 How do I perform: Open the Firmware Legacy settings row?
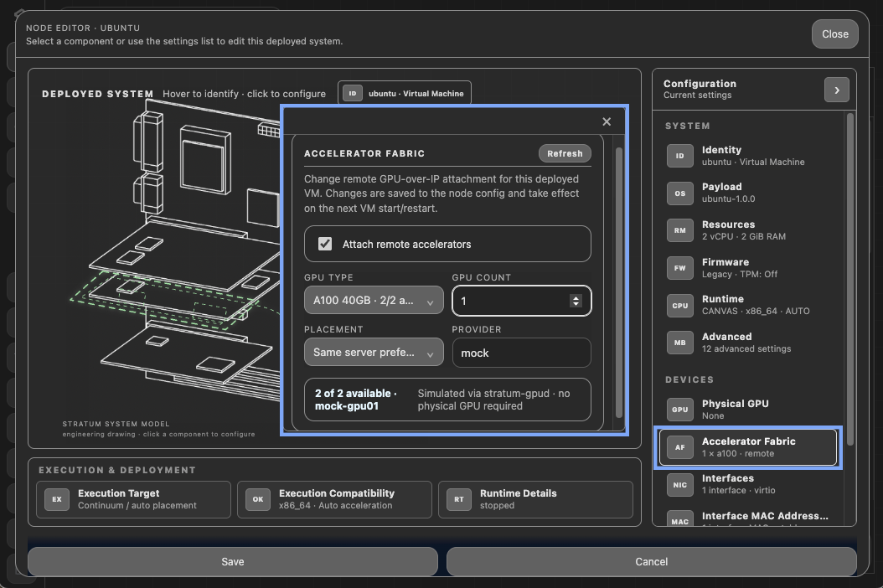749,268
